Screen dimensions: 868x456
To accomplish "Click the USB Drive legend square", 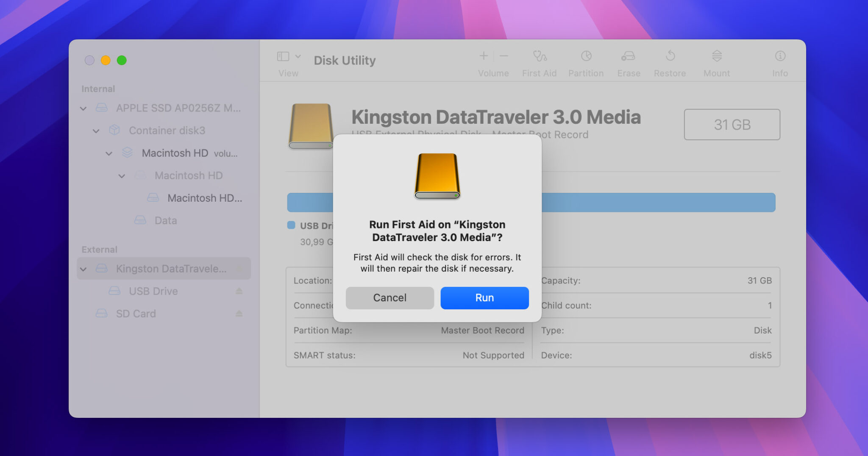I will (290, 225).
